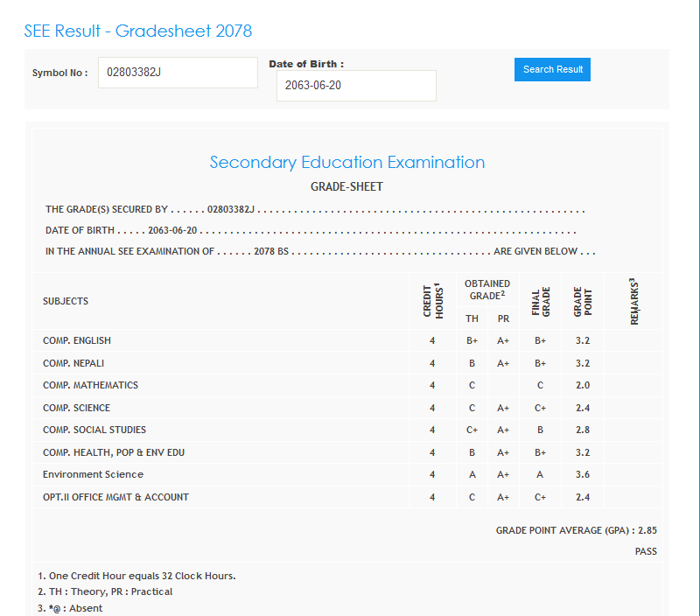Select the Secondary Education Examination title
This screenshot has width=700, height=616.
point(347,162)
